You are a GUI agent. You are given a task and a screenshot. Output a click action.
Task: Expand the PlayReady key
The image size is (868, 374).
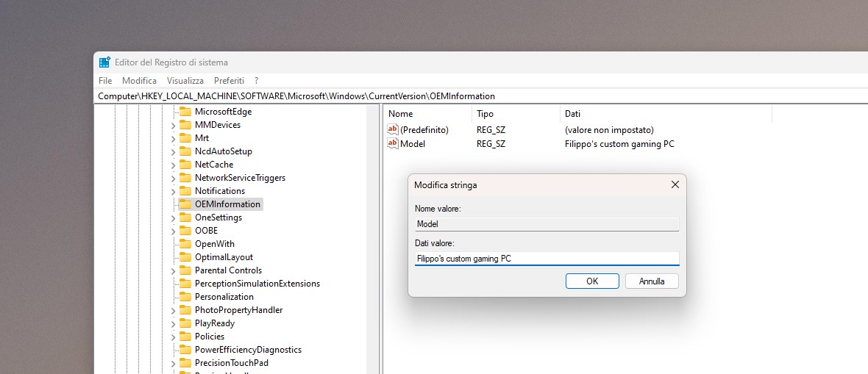[x=174, y=324]
